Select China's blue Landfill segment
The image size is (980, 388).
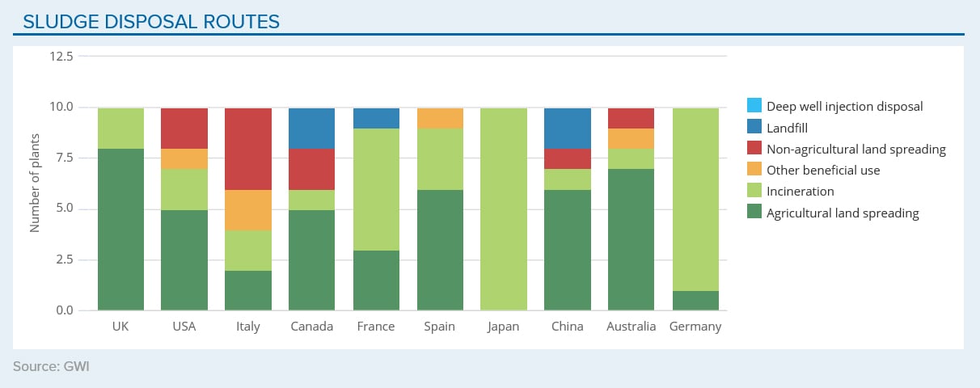(x=567, y=128)
